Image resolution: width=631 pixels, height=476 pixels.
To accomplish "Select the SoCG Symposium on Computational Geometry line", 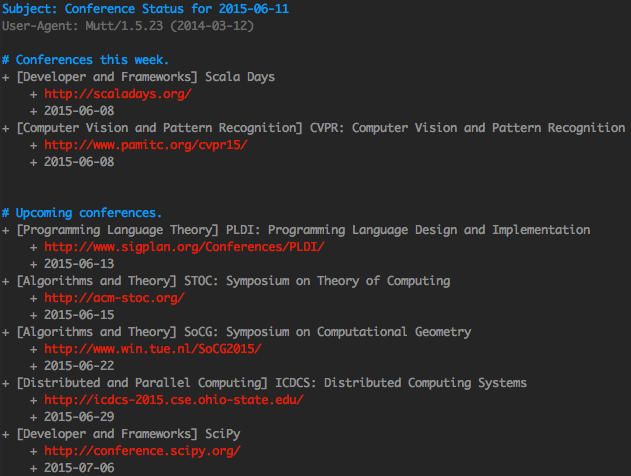I will (x=237, y=332).
